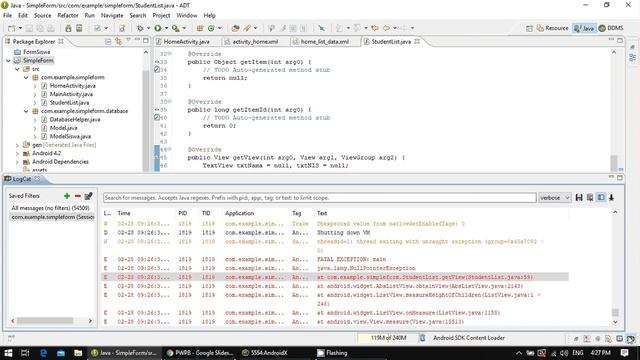
Task: Expand Android Dependencies node
Action: pyautogui.click(x=17, y=162)
